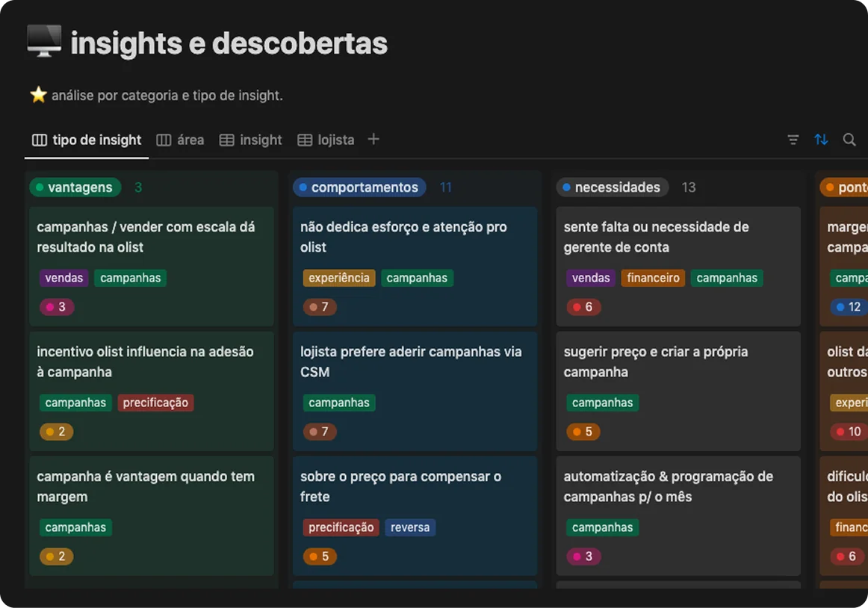The image size is (868, 608).
Task: Click the page title 'insights e descobertas'
Action: click(229, 43)
